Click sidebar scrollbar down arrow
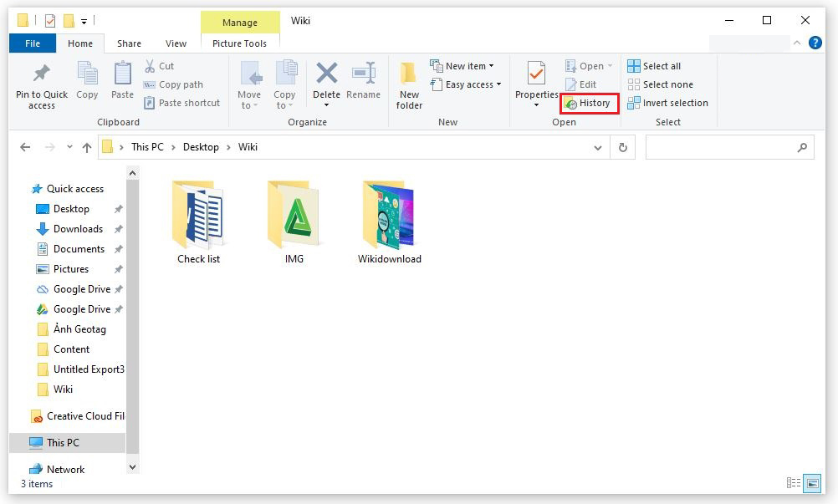The width and height of the screenshot is (838, 504). 132,467
